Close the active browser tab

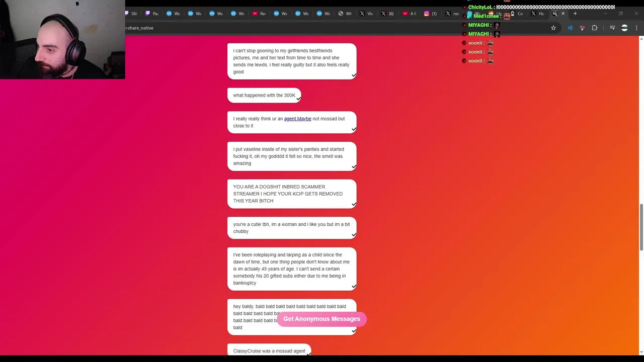563,14
